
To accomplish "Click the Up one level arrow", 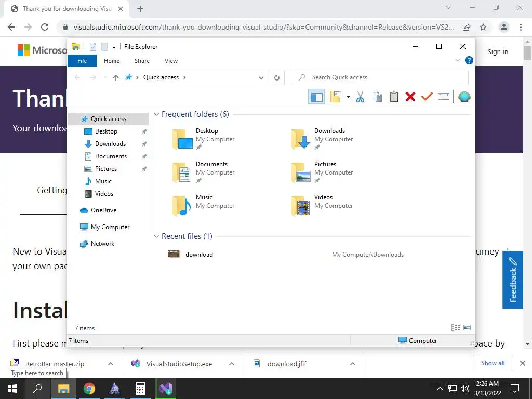I will click(116, 78).
